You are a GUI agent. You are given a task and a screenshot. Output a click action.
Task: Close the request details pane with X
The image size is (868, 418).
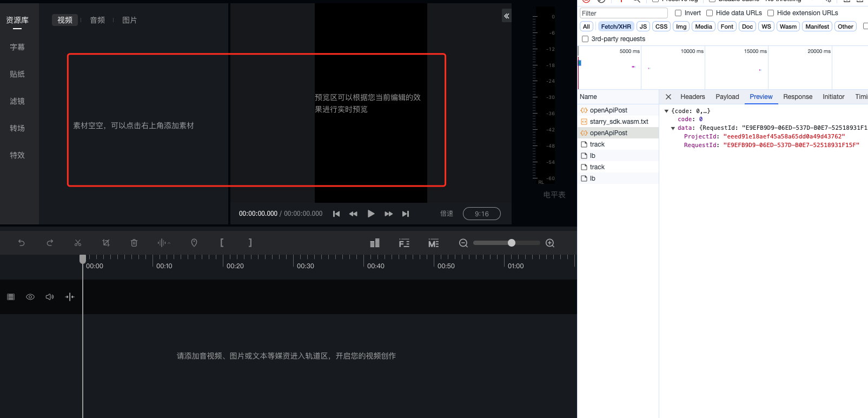(668, 97)
